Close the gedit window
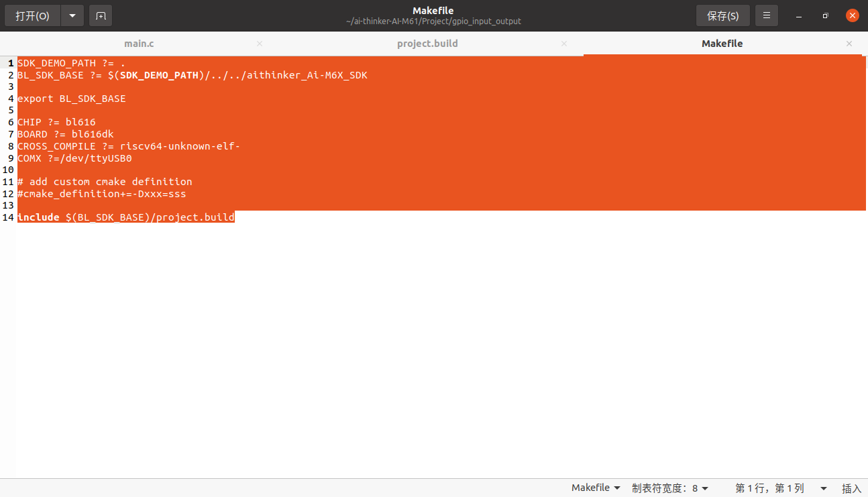The image size is (868, 497). tap(853, 15)
